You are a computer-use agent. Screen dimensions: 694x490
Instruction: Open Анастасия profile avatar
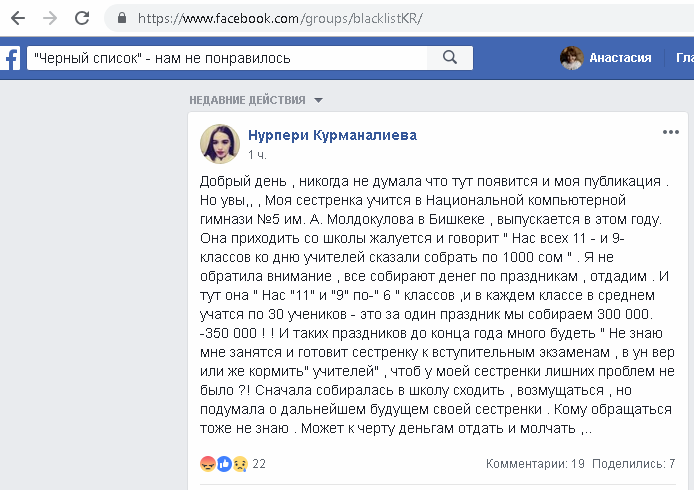[x=572, y=58]
